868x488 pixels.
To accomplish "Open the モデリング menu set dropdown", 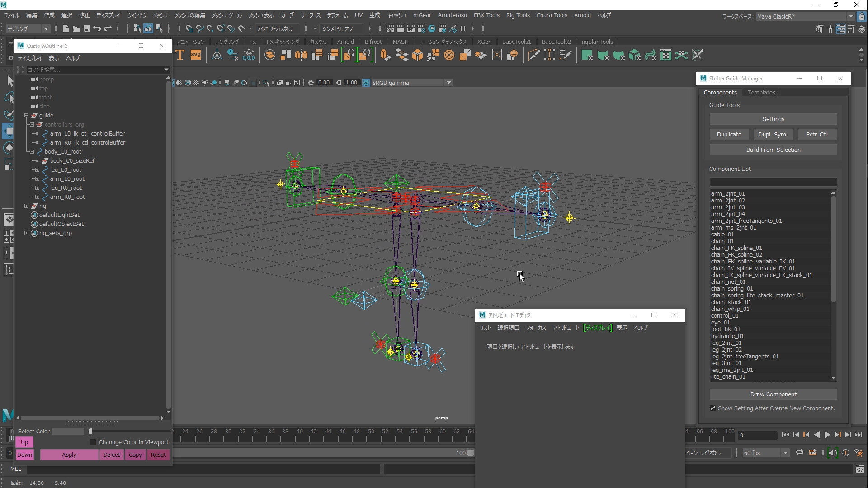I will 28,28.
